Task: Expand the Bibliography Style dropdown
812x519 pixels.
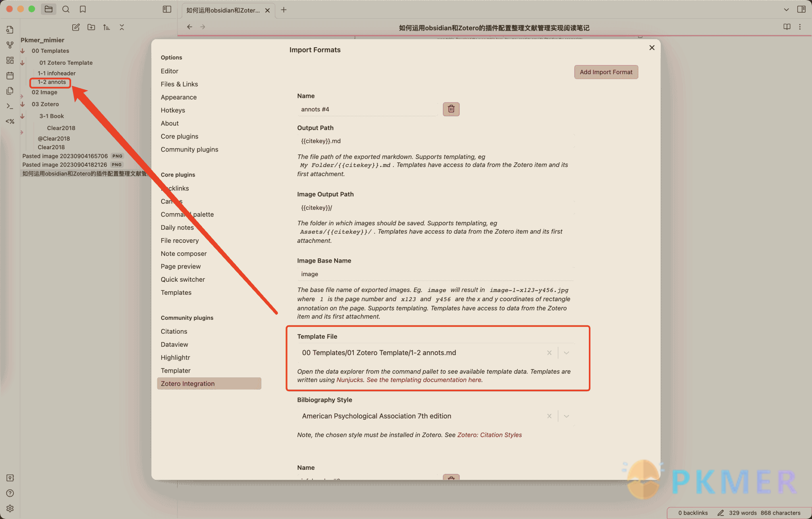Action: click(566, 415)
